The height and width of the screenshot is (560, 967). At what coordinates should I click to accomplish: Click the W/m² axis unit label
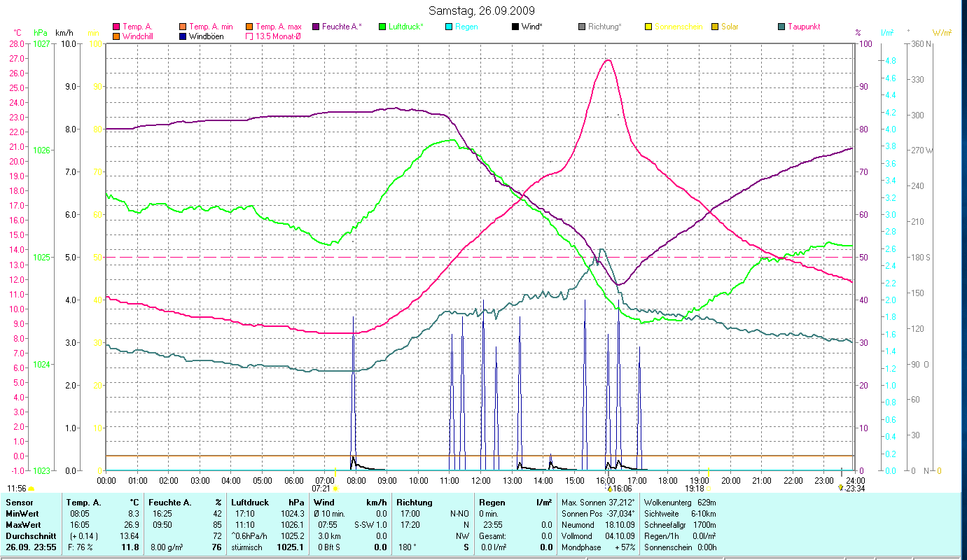(x=942, y=32)
